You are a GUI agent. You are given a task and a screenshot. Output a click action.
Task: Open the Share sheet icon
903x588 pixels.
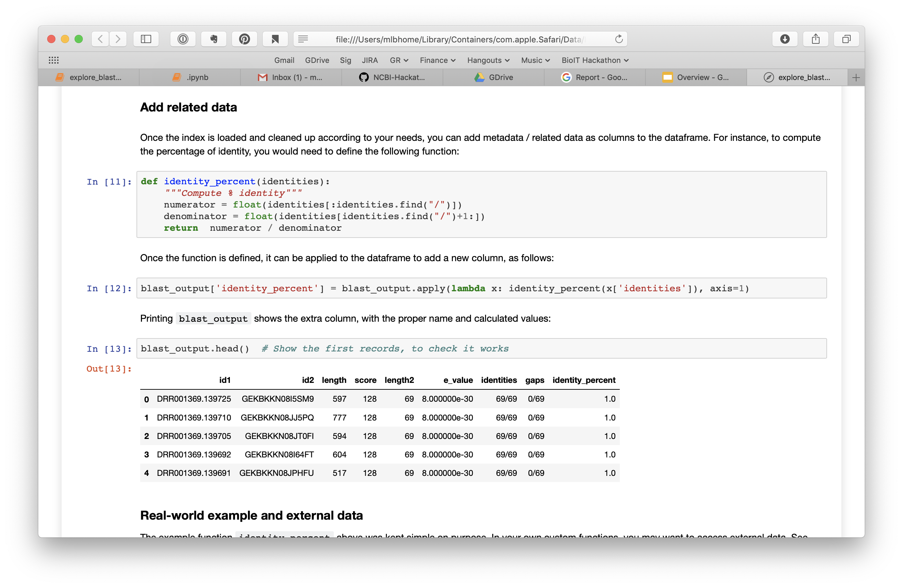pos(815,39)
